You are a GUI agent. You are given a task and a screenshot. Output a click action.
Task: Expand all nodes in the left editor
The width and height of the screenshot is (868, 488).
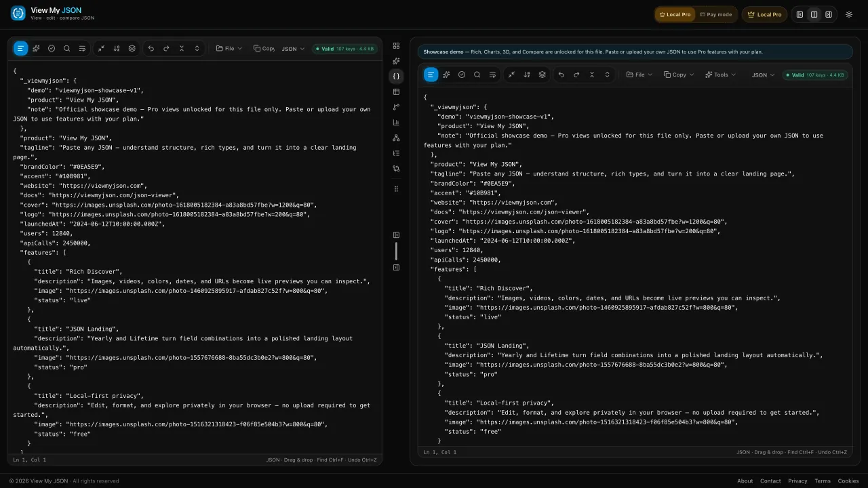point(197,48)
